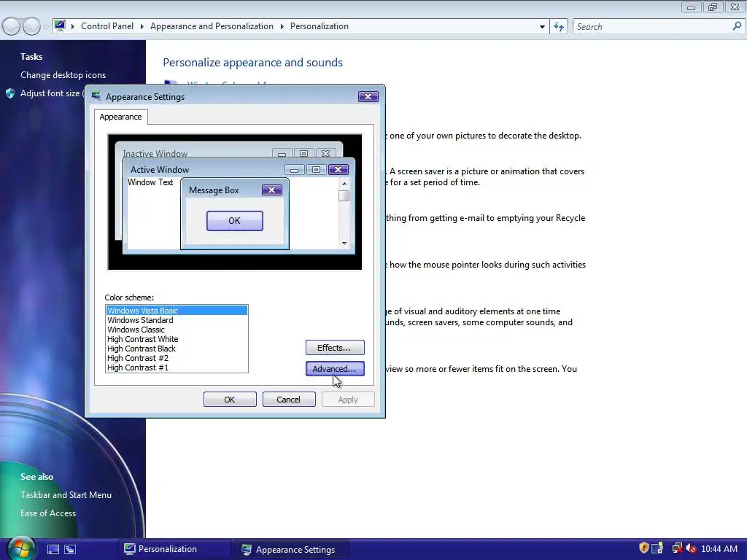Click the taskbar clock showing 10:44 AM

pyautogui.click(x=719, y=549)
